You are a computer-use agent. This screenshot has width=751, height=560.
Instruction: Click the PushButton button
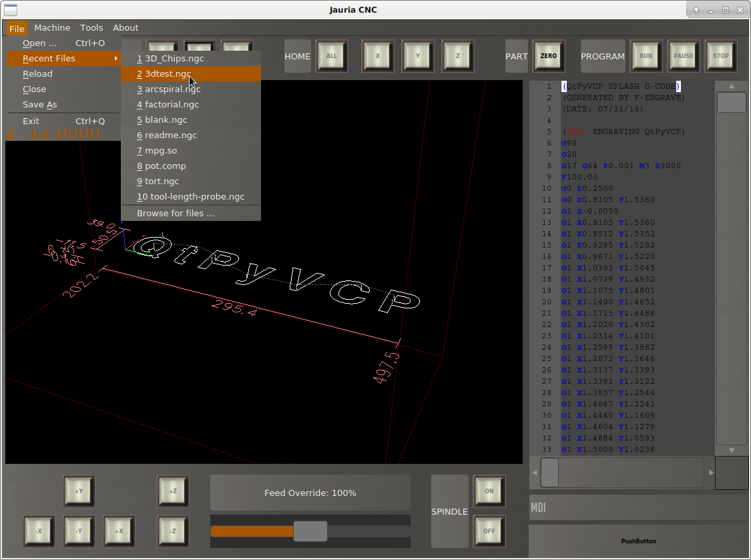(x=639, y=541)
